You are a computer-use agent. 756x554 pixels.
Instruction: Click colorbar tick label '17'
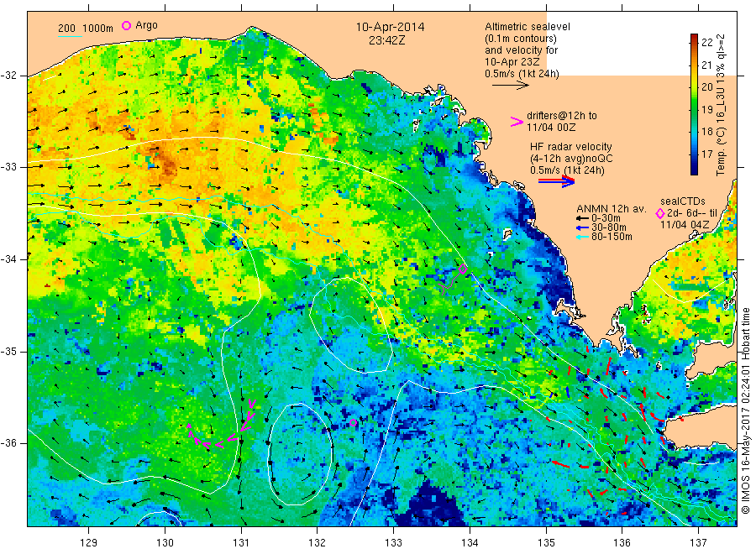706,154
